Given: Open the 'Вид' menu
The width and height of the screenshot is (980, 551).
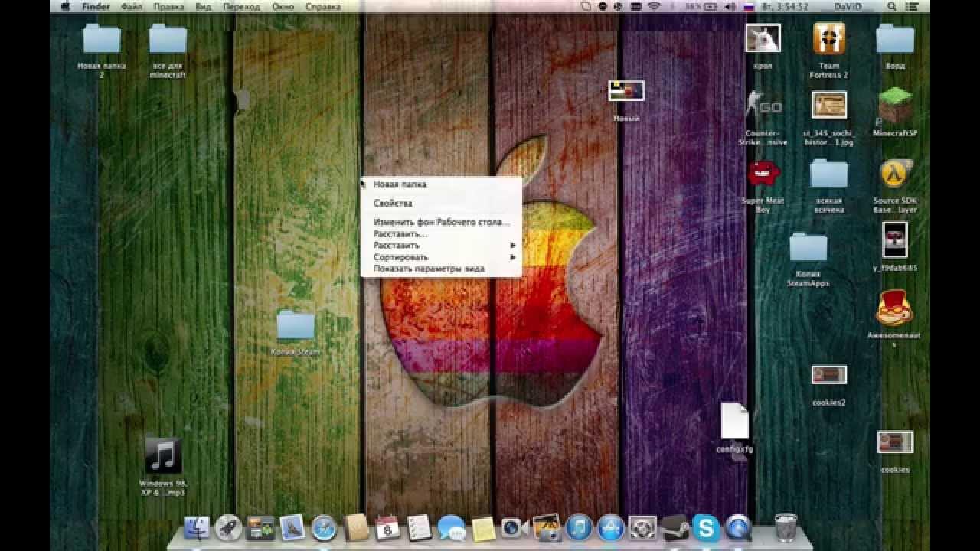Looking at the screenshot, I should pyautogui.click(x=203, y=6).
